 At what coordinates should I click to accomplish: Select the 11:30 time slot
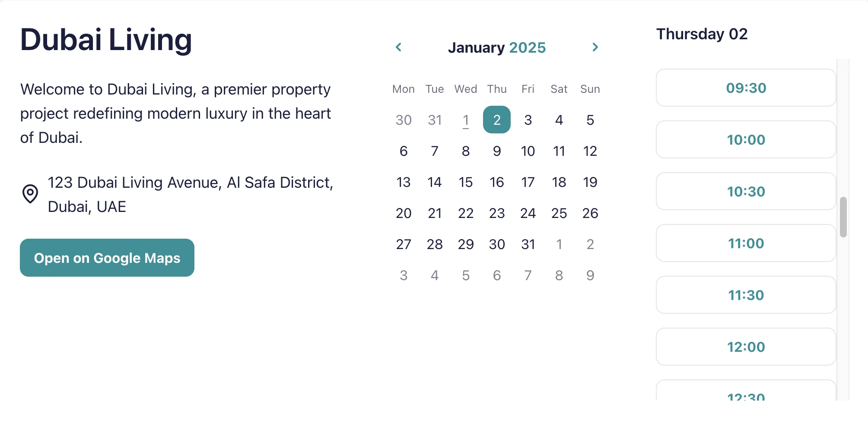[746, 295]
